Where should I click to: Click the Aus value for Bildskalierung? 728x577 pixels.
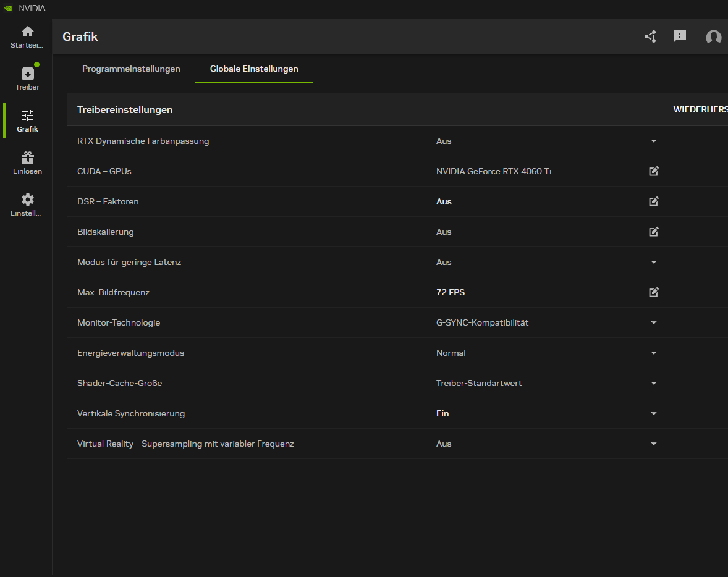click(444, 232)
